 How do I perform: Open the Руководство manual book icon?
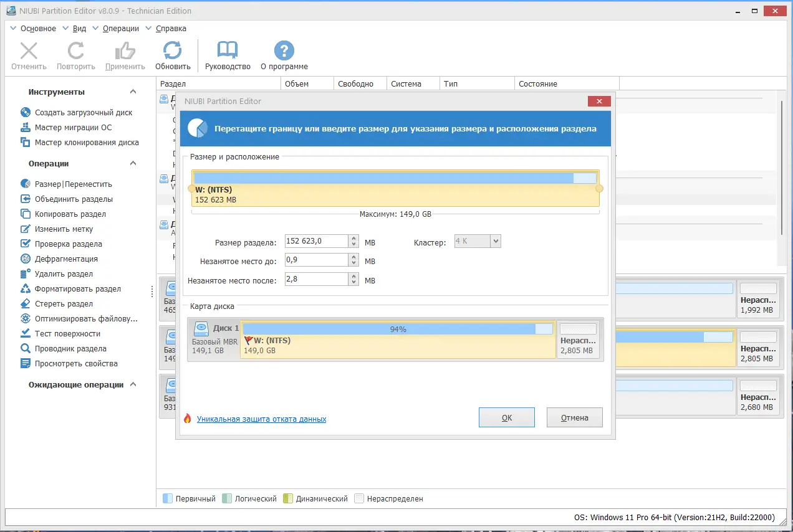tap(228, 51)
